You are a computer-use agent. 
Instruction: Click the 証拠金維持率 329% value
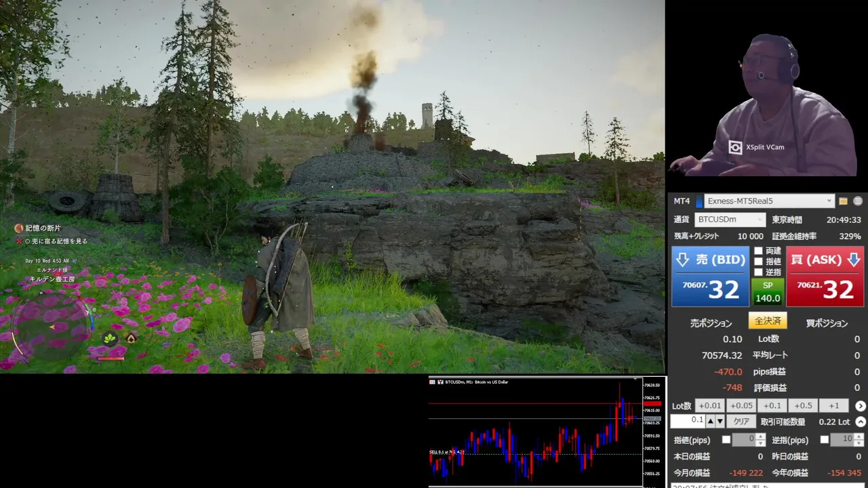(x=850, y=237)
